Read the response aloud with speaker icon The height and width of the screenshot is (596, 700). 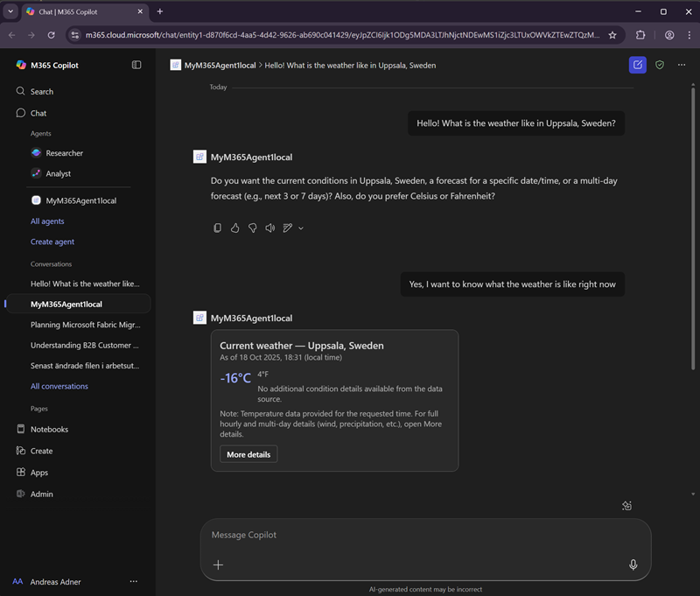pyautogui.click(x=269, y=228)
